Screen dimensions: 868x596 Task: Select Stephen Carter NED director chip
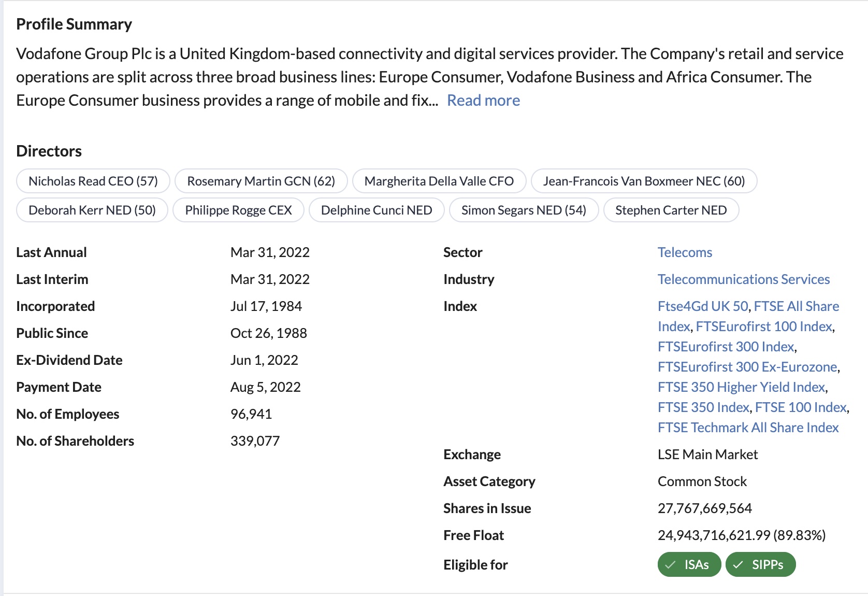(x=671, y=210)
